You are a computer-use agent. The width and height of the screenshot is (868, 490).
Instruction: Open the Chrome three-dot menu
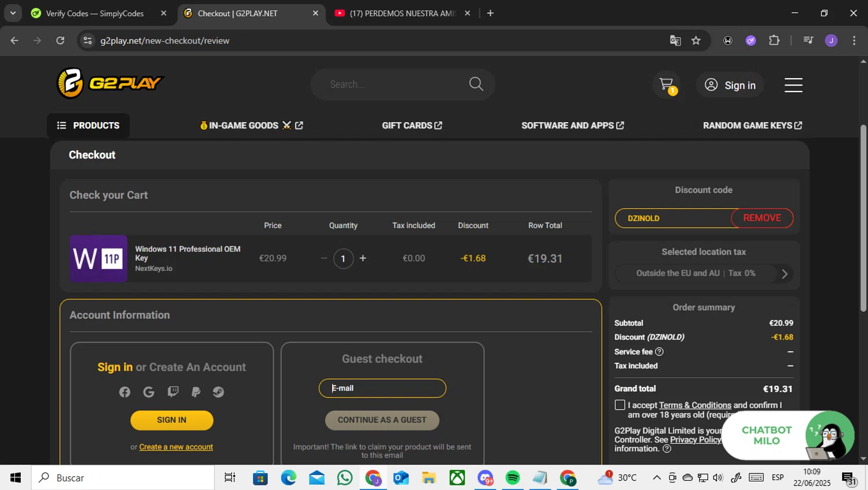(x=854, y=40)
